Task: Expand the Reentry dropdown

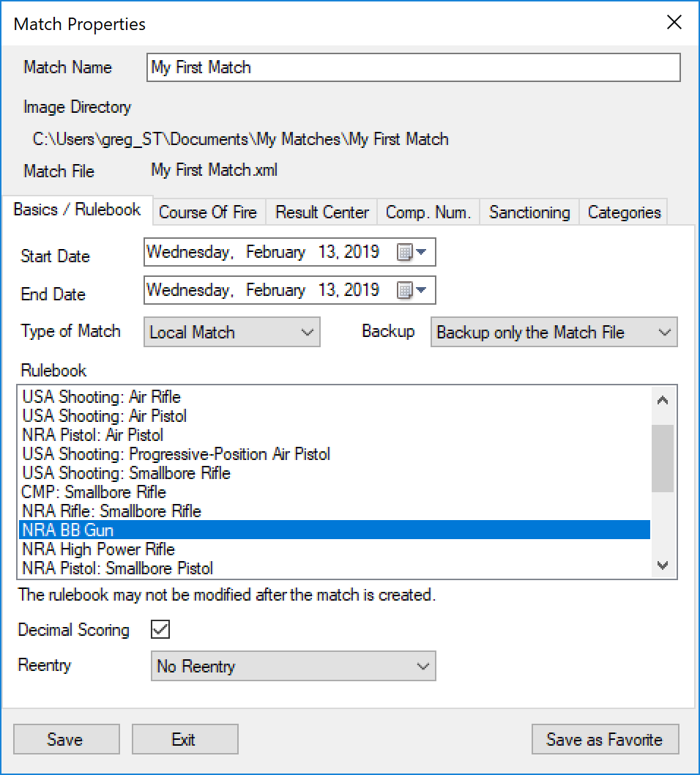Action: 293,667
